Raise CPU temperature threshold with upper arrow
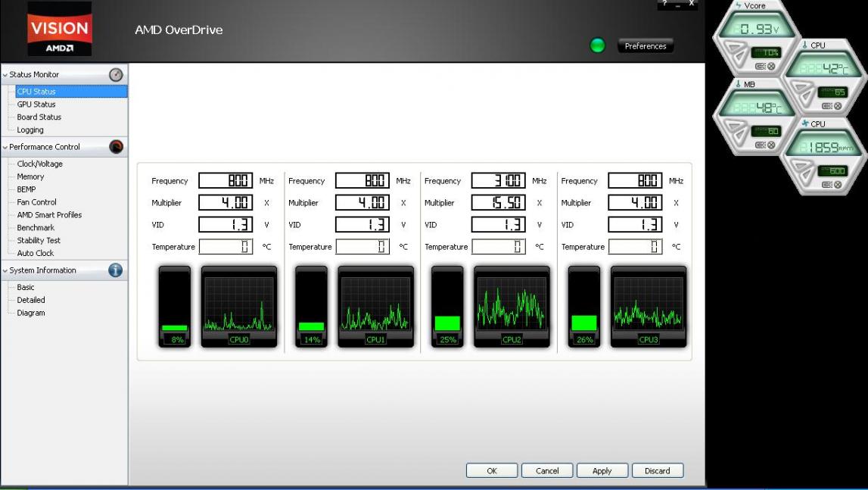 801,87
